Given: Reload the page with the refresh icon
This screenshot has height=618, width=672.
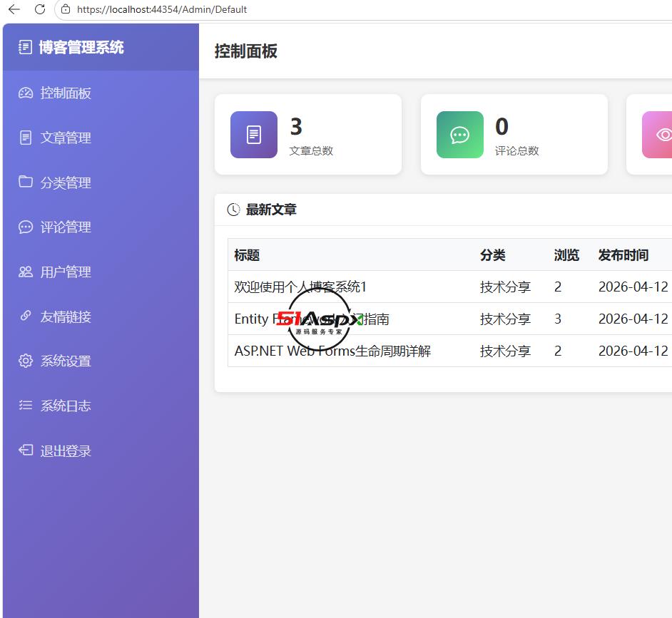Looking at the screenshot, I should 40,9.
